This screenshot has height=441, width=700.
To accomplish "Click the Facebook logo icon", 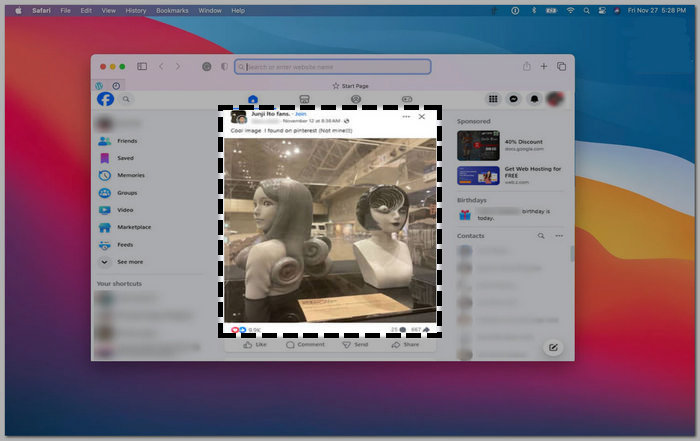I will click(105, 99).
